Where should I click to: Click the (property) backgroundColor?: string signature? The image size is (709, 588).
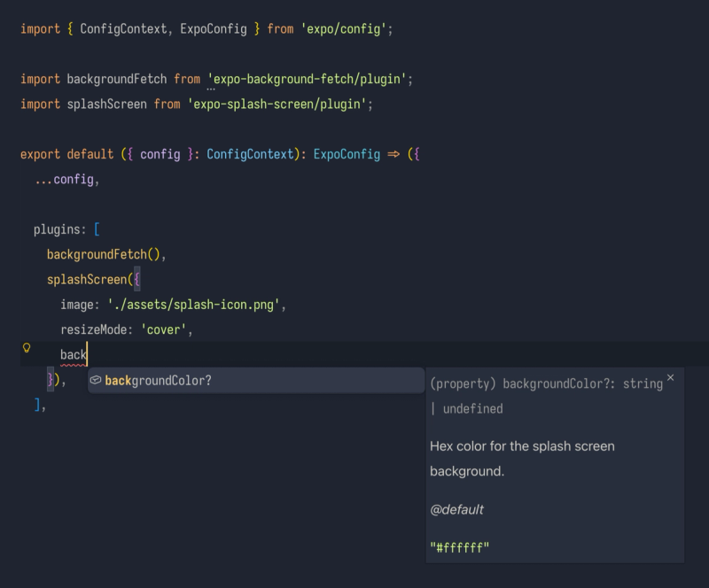[546, 383]
